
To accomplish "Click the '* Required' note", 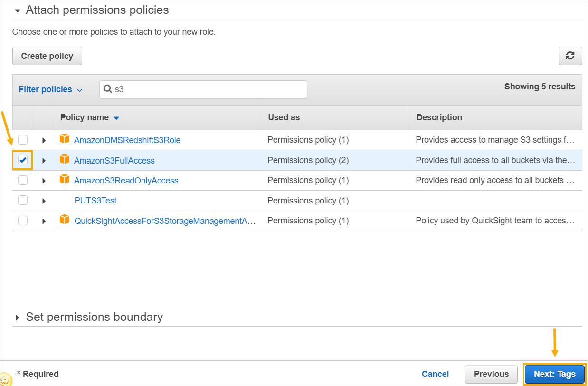I will point(38,374).
